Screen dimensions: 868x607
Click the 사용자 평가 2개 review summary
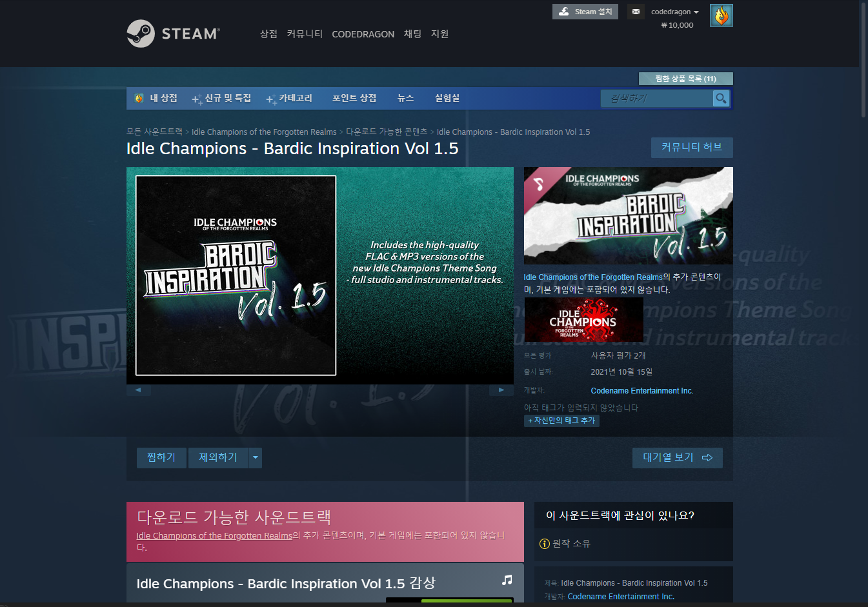(x=618, y=355)
